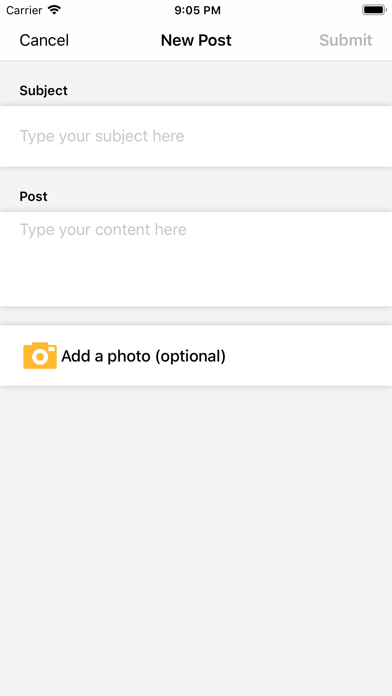
Task: Click 'Type your content here' placeholder
Action: (x=103, y=229)
